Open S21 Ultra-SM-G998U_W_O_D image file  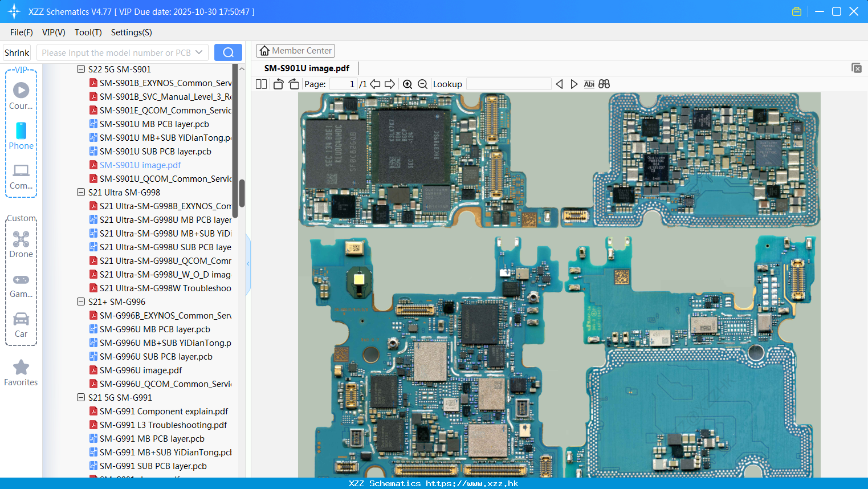165,274
